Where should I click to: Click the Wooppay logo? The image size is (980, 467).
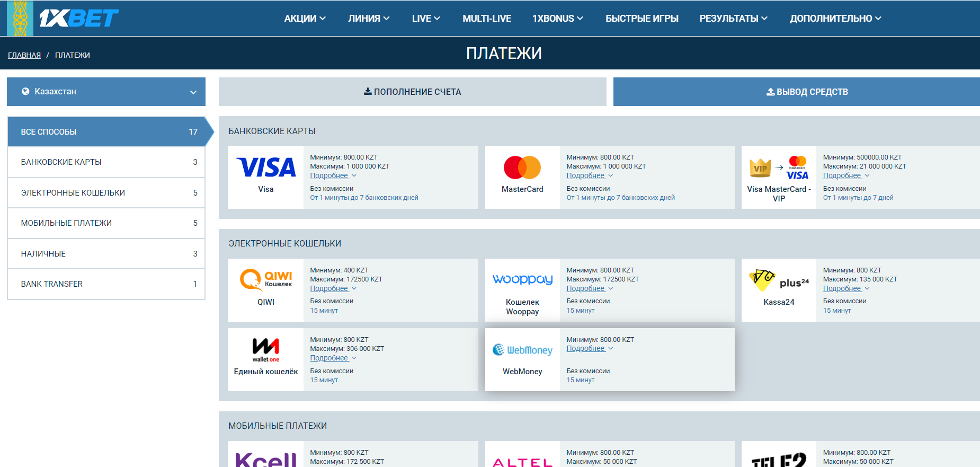(x=522, y=279)
